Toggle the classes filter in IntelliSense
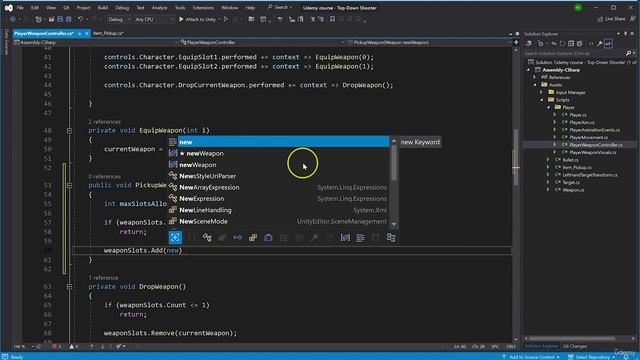 (207, 238)
